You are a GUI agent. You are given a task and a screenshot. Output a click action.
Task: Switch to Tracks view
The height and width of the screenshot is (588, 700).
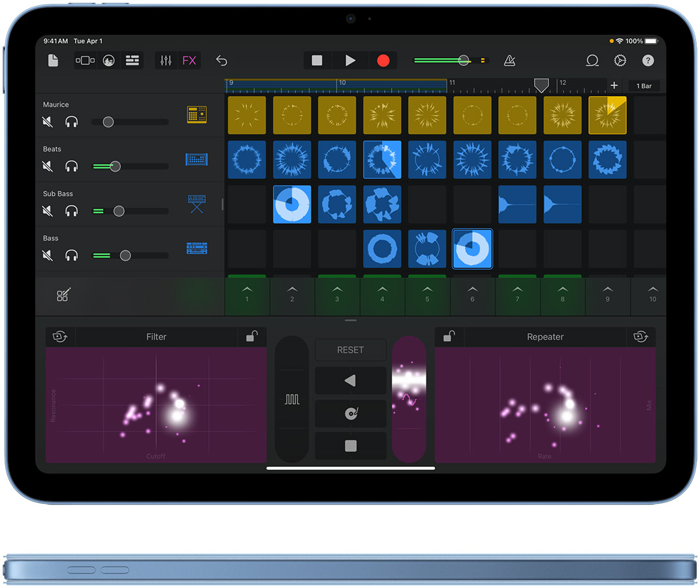[x=133, y=61]
